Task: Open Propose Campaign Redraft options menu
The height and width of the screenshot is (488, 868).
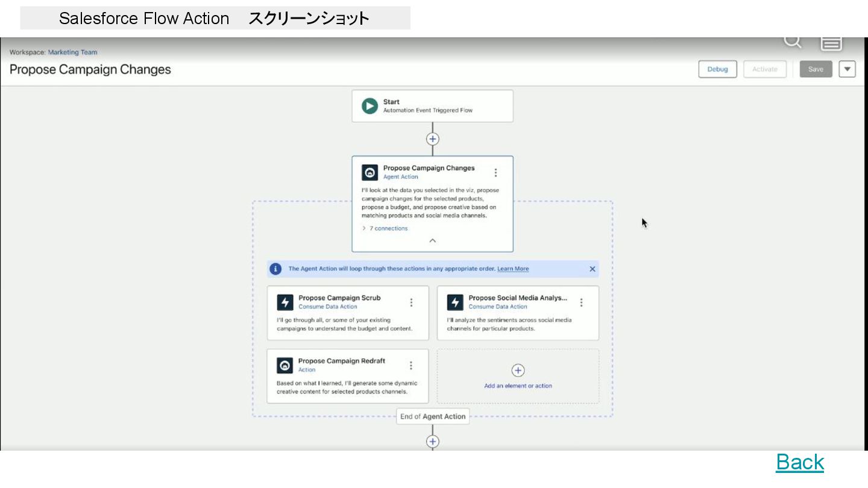Action: (x=411, y=366)
